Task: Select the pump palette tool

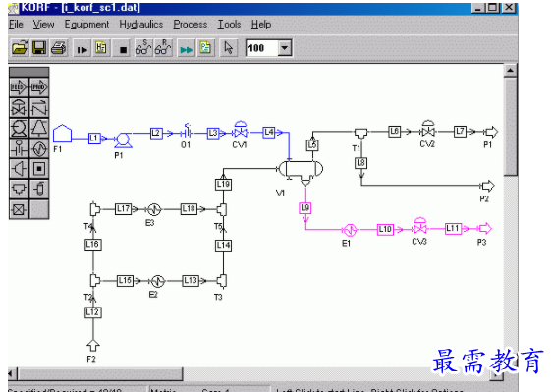Action: (x=19, y=128)
